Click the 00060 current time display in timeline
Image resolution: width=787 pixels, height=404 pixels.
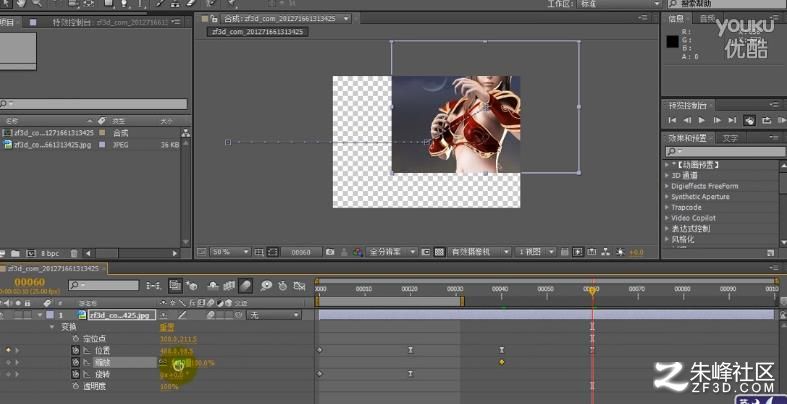point(30,282)
